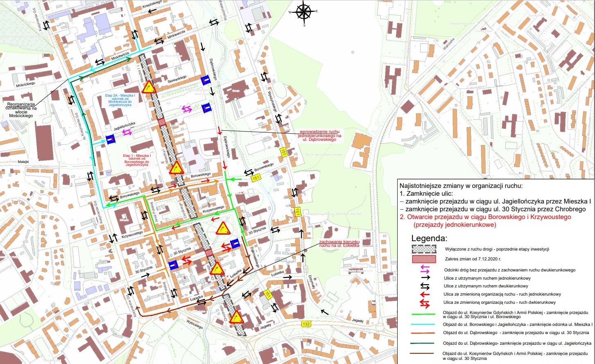Click the red hatched zone on Mieszka I
This screenshot has height=364, width=595.
pos(161,122)
